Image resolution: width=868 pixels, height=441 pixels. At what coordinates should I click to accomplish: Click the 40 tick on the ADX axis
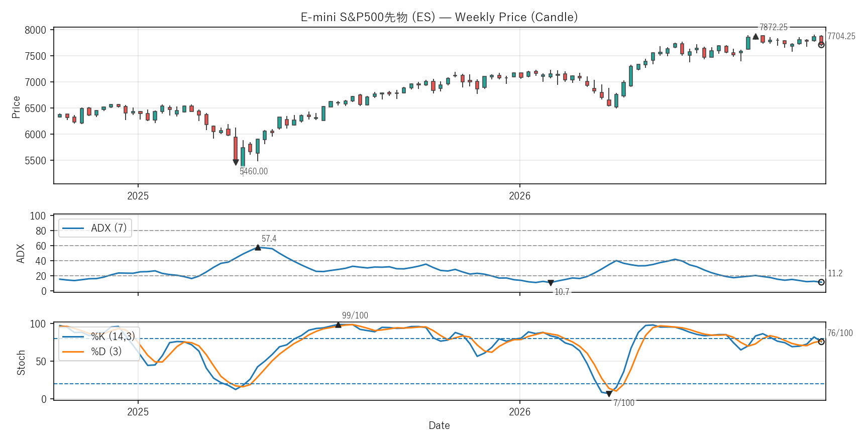(41, 261)
